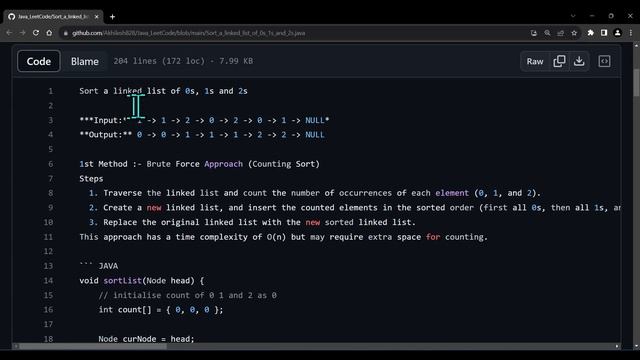640x360 pixels.
Task: Open the zoom magnifier icon in address bar
Action: click(547, 33)
